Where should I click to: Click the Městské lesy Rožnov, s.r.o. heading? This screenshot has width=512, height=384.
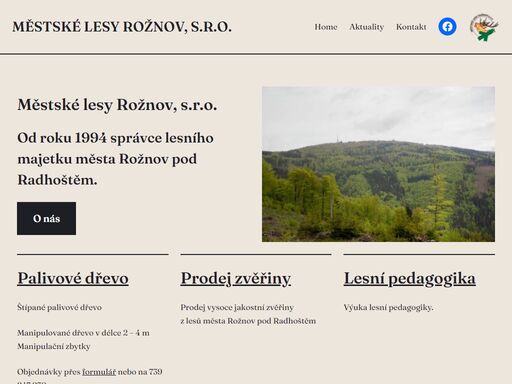[x=117, y=105]
